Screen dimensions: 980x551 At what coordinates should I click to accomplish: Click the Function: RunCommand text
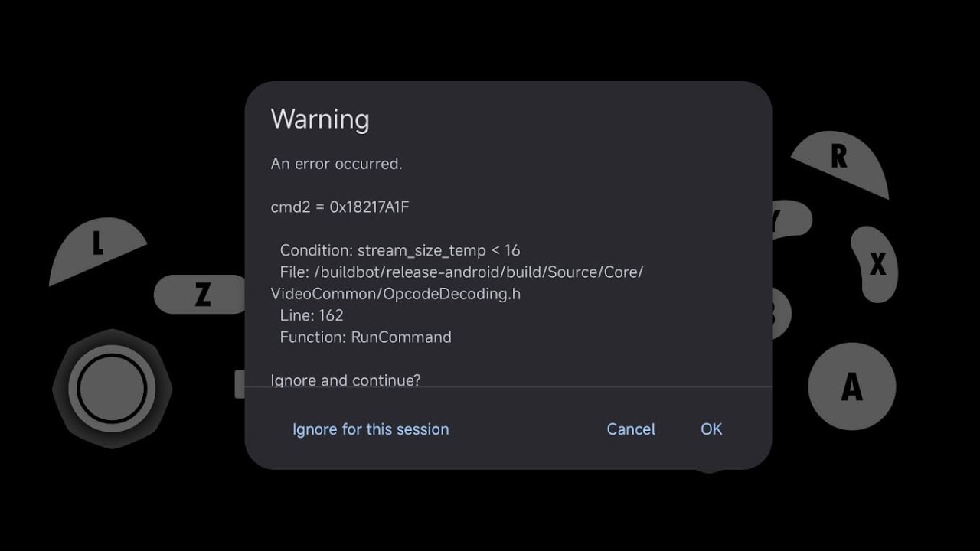[x=365, y=337]
